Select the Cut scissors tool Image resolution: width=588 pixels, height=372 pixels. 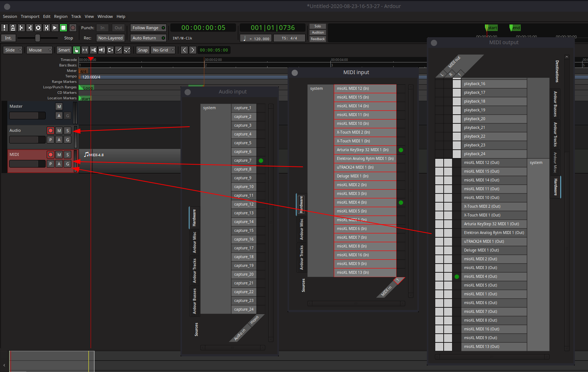tap(93, 50)
